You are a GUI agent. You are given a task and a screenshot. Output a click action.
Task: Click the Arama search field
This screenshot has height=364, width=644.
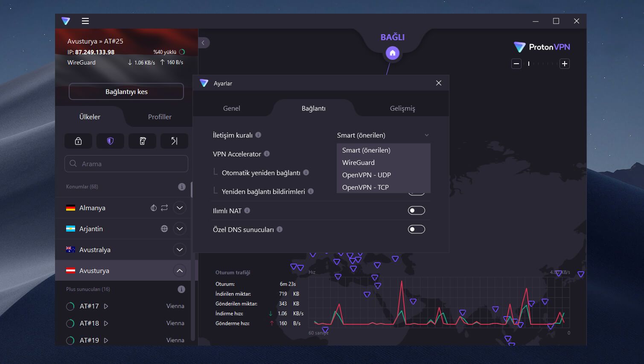pos(126,164)
